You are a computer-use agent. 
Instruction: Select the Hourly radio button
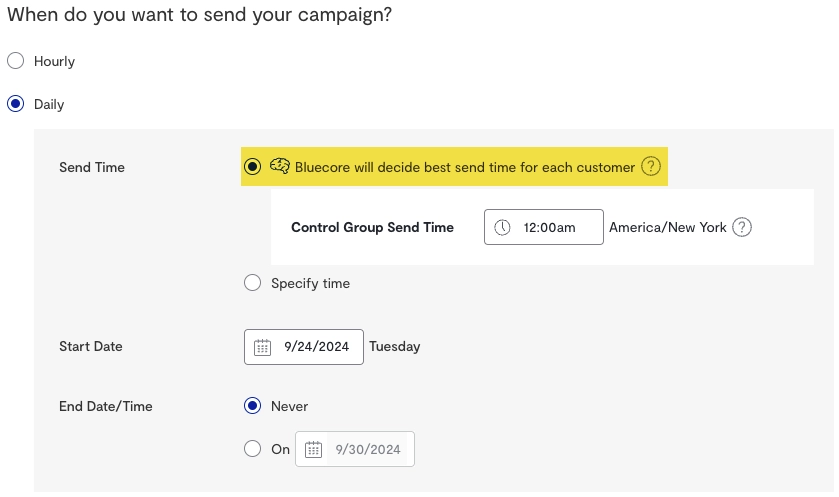tap(15, 61)
